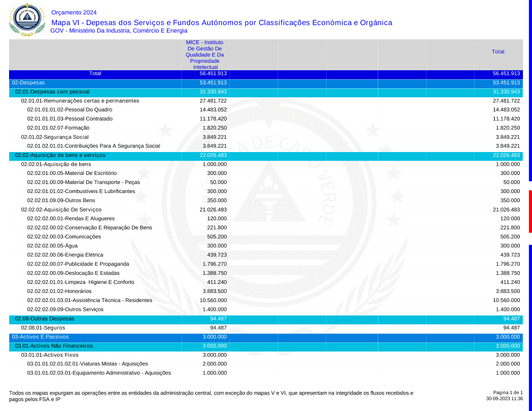This screenshot has width=532, height=411.
Task: Click the MICE Instituto column header
Action: coord(204,55)
